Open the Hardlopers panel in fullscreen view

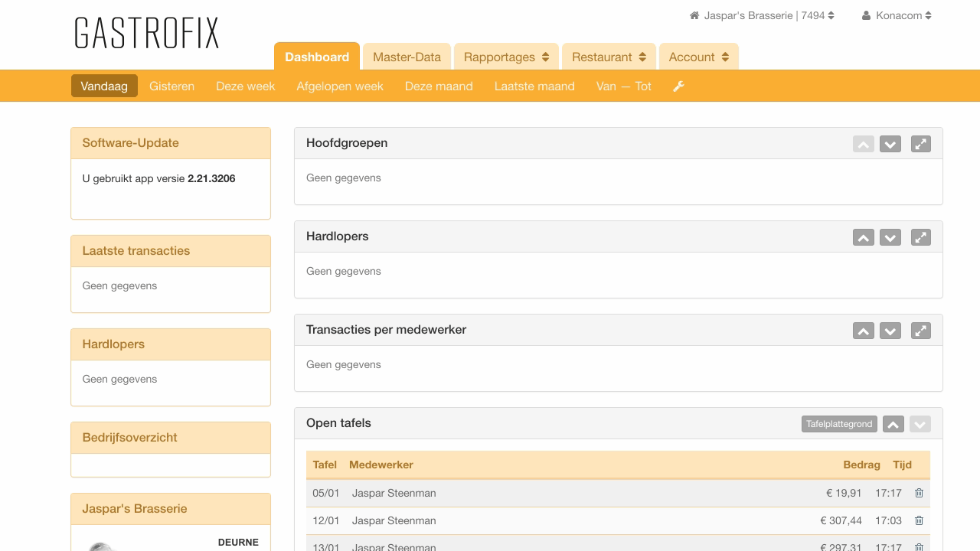(920, 237)
